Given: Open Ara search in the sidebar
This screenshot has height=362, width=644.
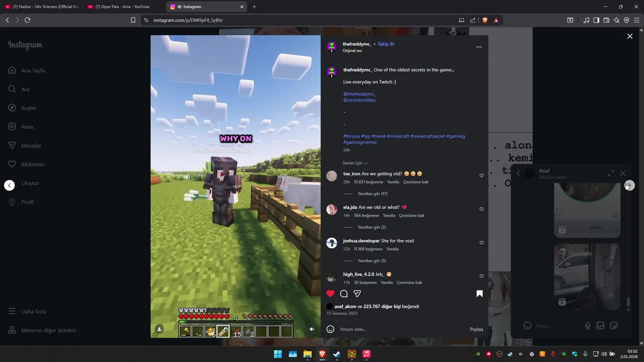Looking at the screenshot, I should point(19,89).
